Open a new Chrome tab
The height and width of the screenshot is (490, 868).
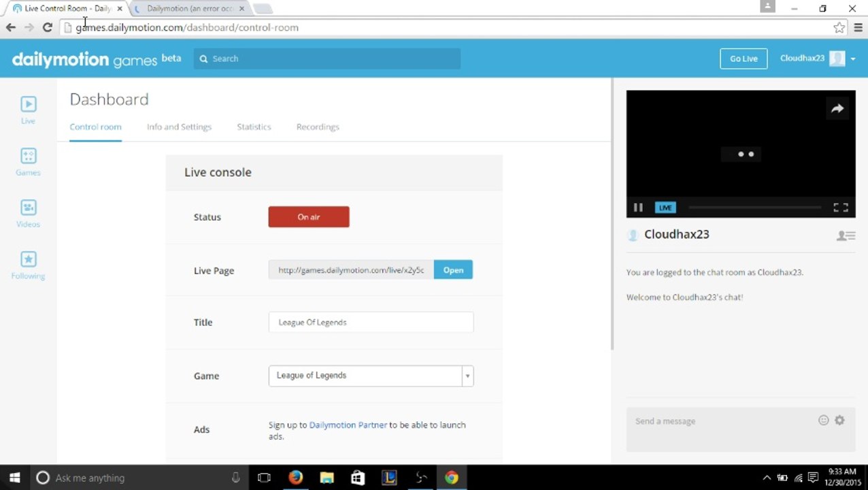pos(263,9)
